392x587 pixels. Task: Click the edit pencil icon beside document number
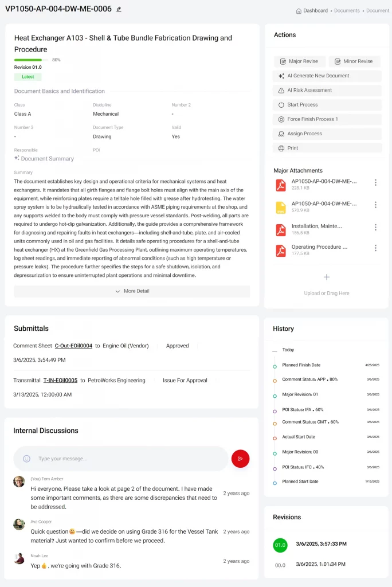coord(119,9)
